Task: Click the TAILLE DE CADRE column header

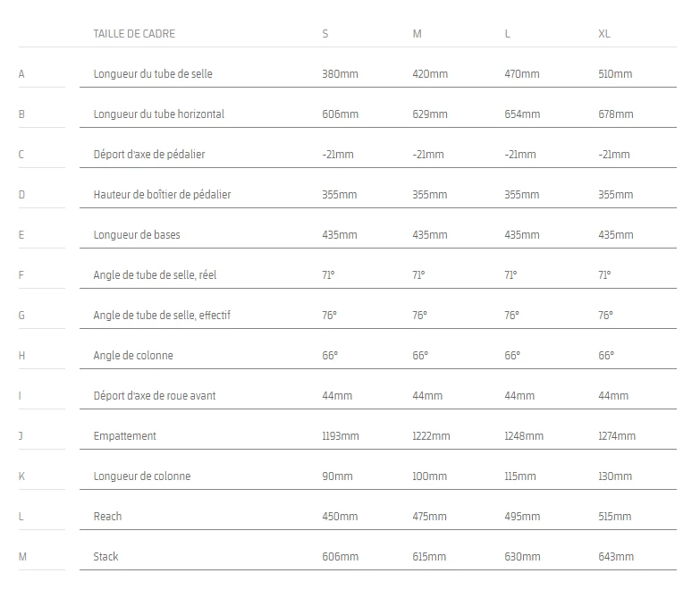Action: click(134, 34)
